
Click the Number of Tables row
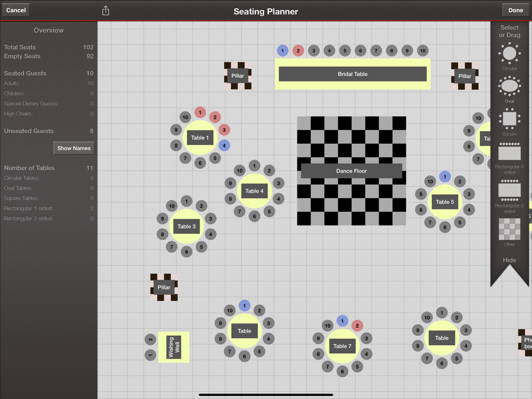tap(48, 168)
